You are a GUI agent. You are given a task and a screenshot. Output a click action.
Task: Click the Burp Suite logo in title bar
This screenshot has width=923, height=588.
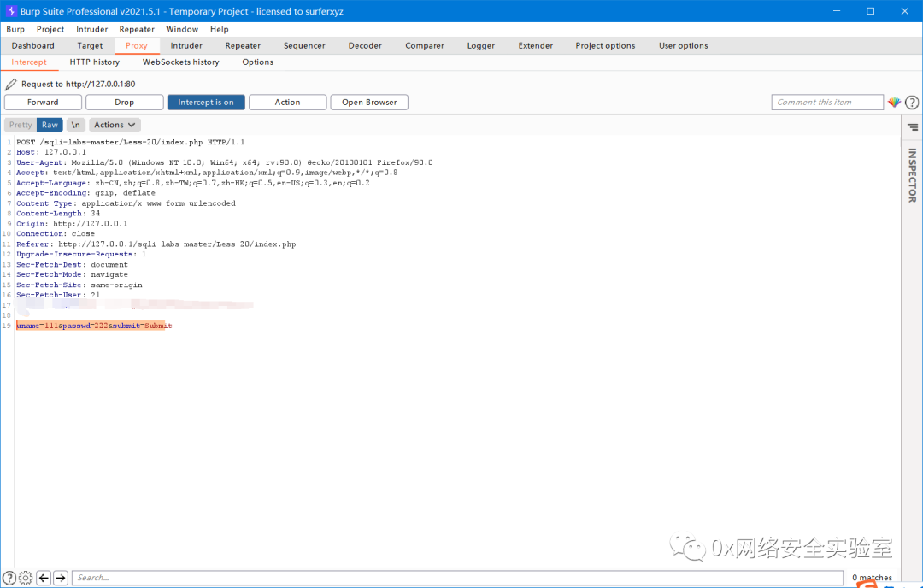pos(11,11)
